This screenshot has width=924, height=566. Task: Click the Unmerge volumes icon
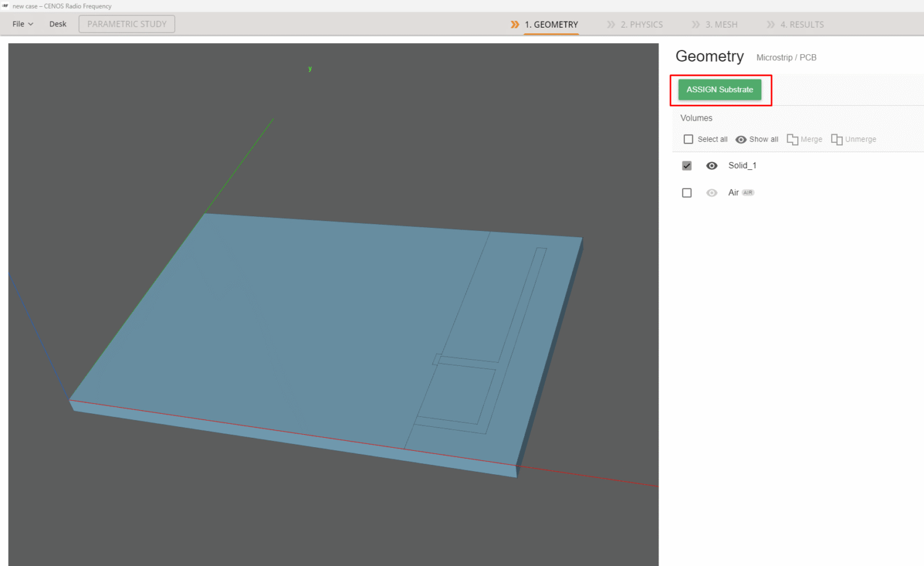(x=837, y=139)
